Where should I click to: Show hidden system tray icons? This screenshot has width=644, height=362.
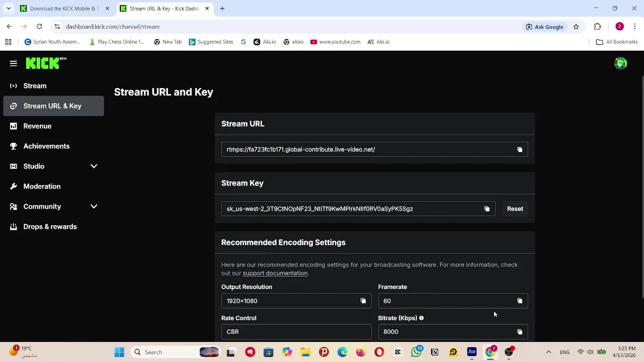click(548, 352)
